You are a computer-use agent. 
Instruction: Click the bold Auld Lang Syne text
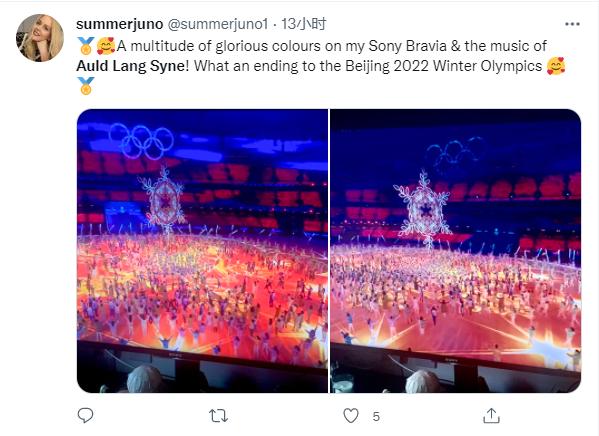coord(130,66)
